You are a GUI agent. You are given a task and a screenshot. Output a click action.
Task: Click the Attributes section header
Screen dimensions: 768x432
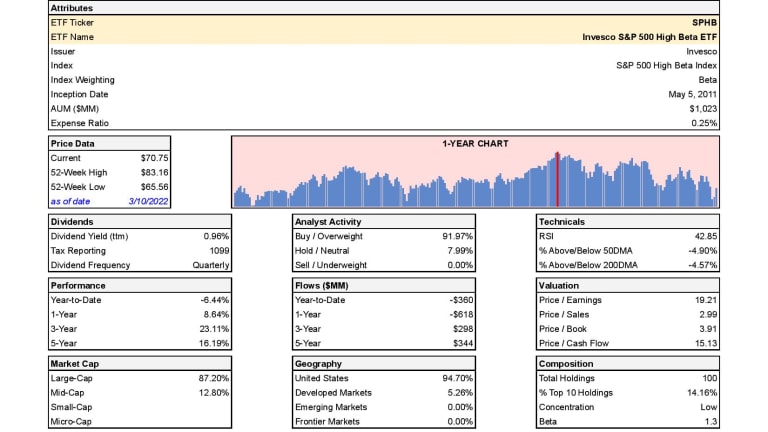(72, 8)
